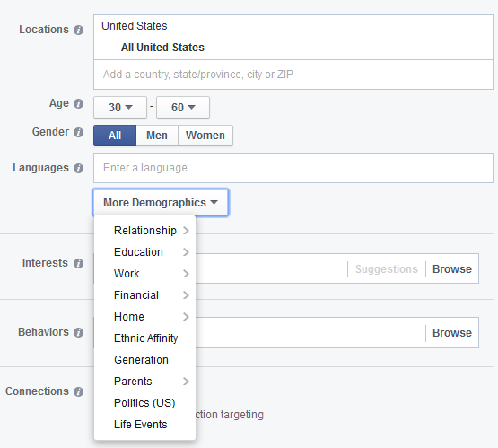Click Browse in the Behaviors field
The width and height of the screenshot is (498, 448).
click(x=452, y=333)
